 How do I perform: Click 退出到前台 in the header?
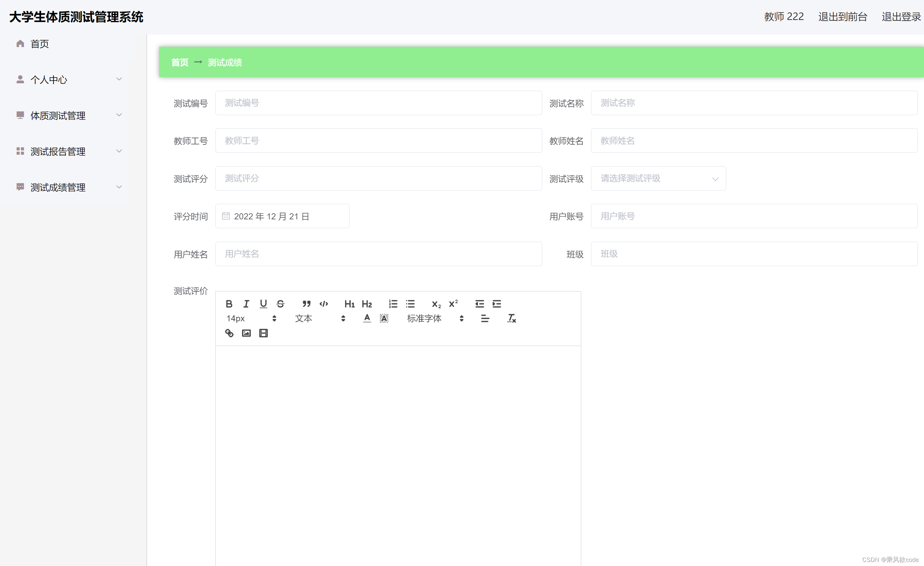click(x=842, y=17)
